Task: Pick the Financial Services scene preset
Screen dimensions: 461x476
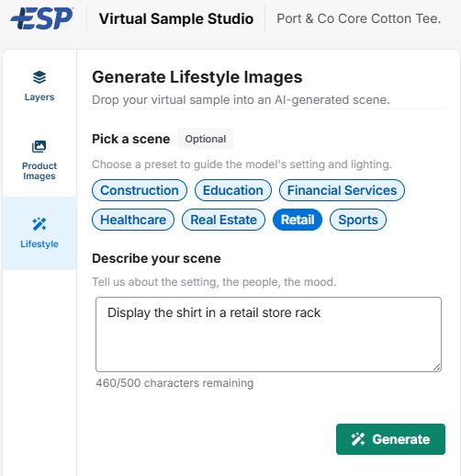Action: click(x=342, y=190)
